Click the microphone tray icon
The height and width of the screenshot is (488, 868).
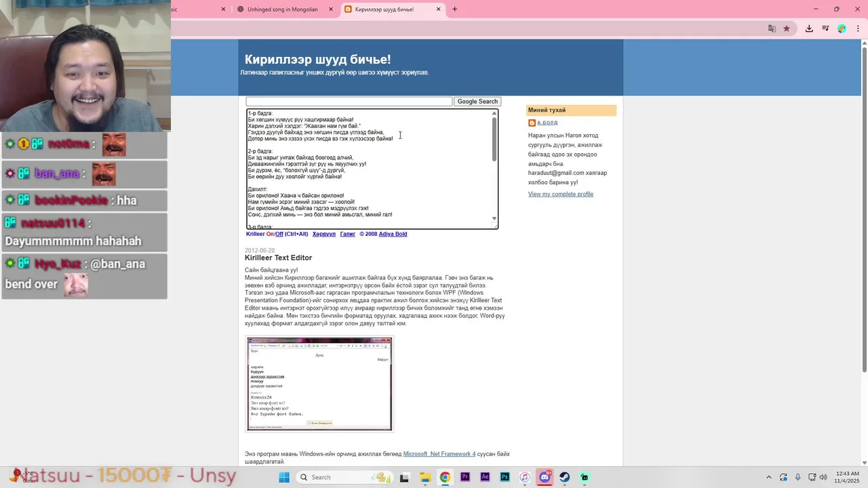coord(797,477)
